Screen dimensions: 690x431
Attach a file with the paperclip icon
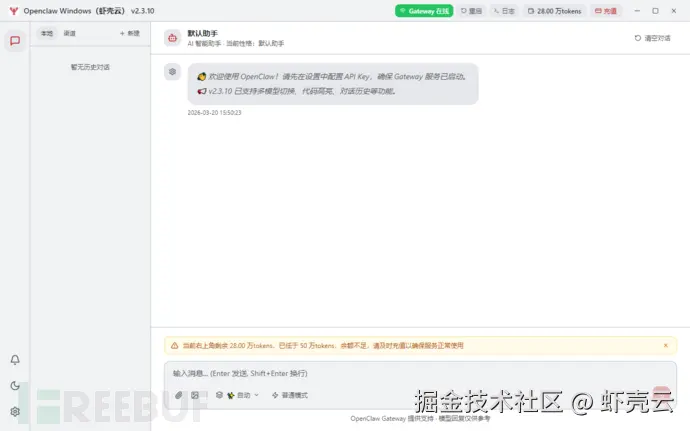tap(179, 395)
